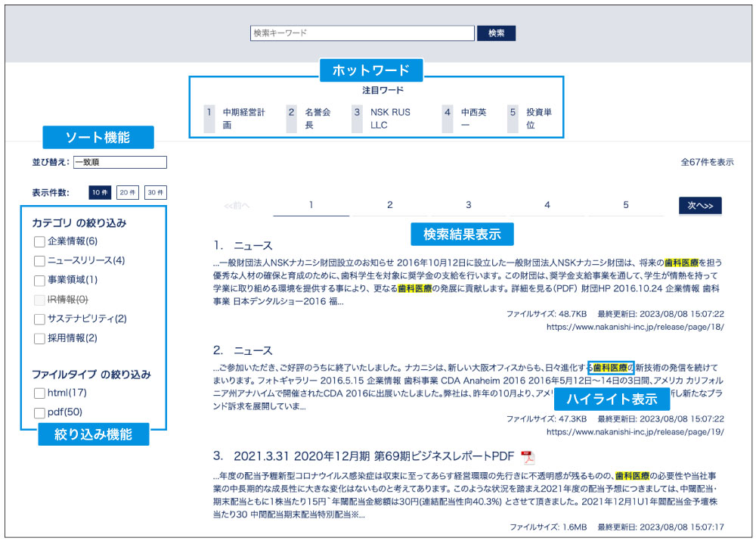Show 30 件 results per page

tap(155, 192)
